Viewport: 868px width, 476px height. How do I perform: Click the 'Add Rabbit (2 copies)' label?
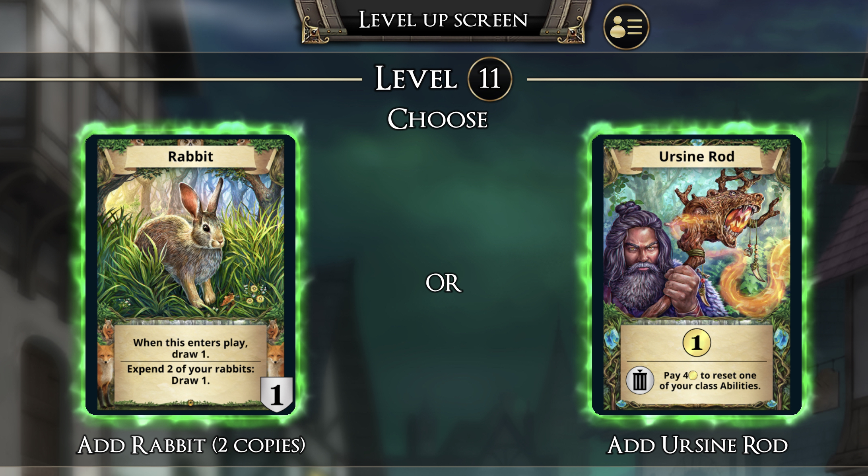point(191,445)
